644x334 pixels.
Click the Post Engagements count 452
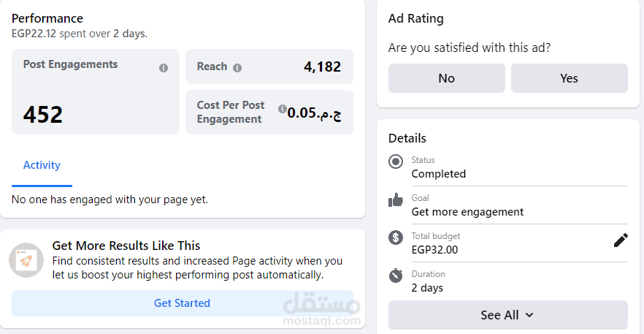point(43,114)
